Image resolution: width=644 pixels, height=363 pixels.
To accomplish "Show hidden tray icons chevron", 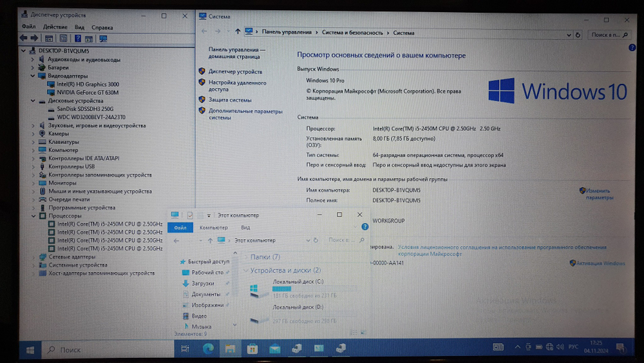I will (518, 347).
